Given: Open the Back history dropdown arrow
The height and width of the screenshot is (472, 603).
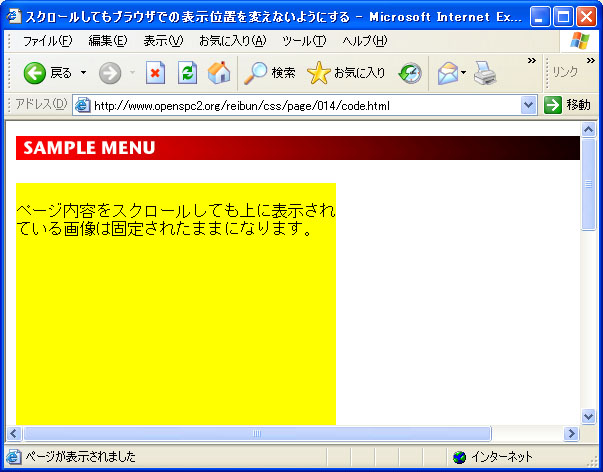Looking at the screenshot, I should coord(83,73).
